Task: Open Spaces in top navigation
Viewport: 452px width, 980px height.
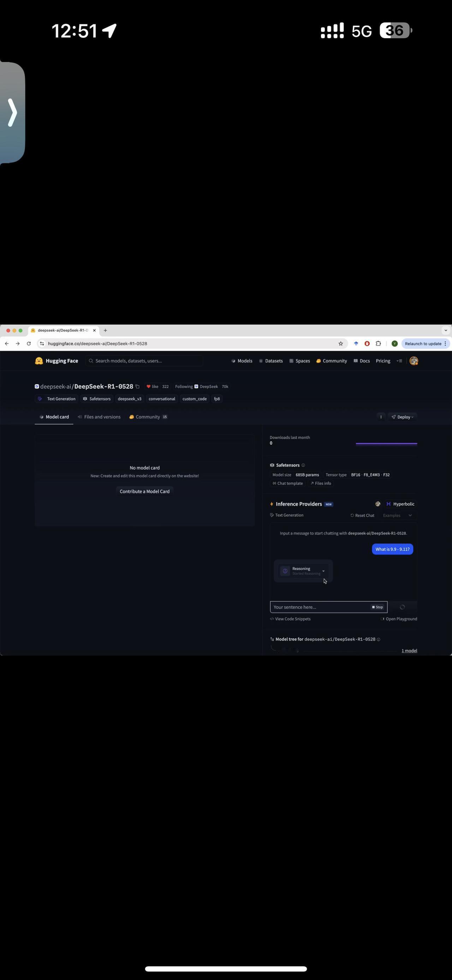Action: click(299, 361)
